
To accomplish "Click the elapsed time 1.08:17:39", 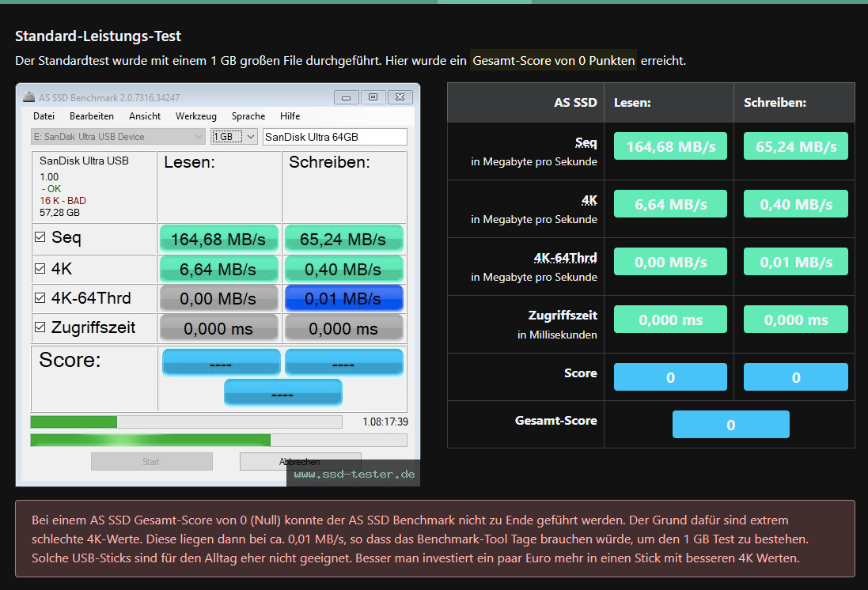I will tap(385, 422).
